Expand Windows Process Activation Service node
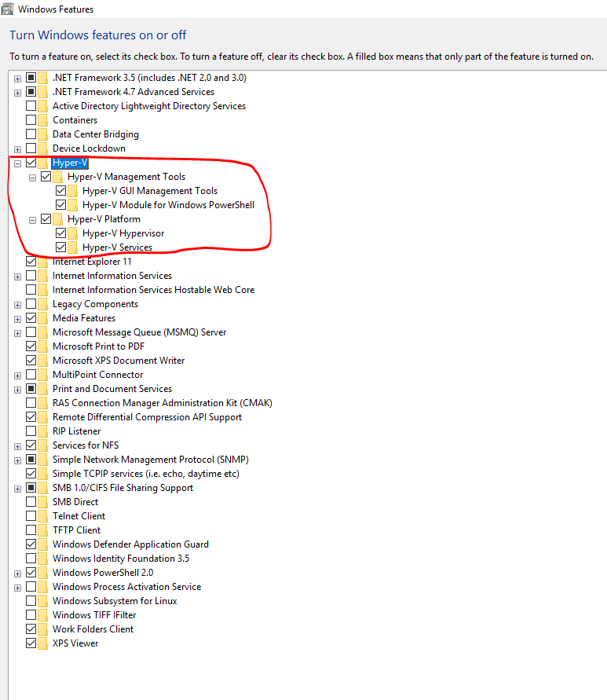The image size is (607, 700). point(17,588)
